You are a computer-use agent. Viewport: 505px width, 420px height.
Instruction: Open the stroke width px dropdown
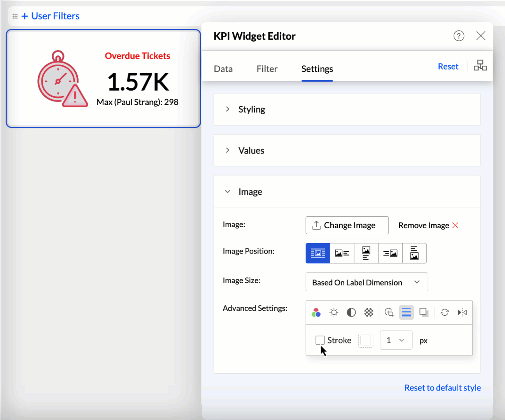click(396, 340)
